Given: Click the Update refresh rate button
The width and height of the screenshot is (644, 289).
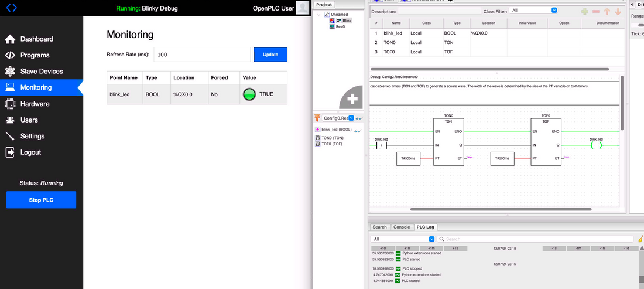Looking at the screenshot, I should click(270, 55).
